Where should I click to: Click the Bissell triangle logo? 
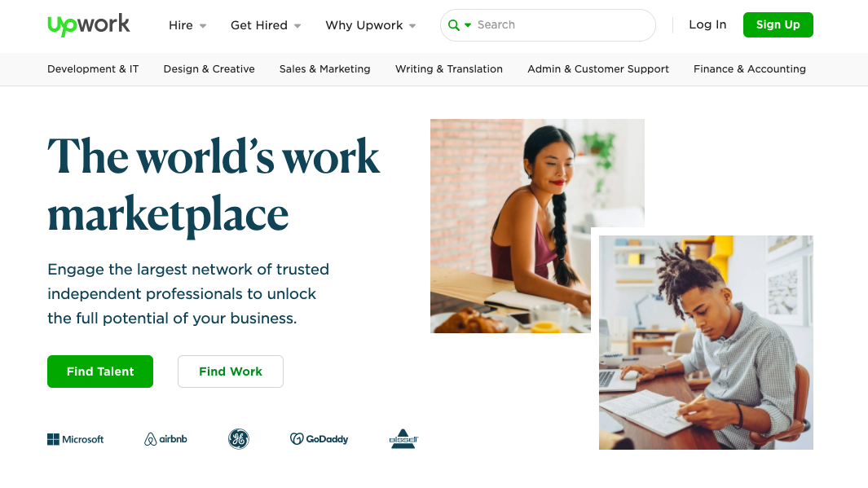(403, 439)
